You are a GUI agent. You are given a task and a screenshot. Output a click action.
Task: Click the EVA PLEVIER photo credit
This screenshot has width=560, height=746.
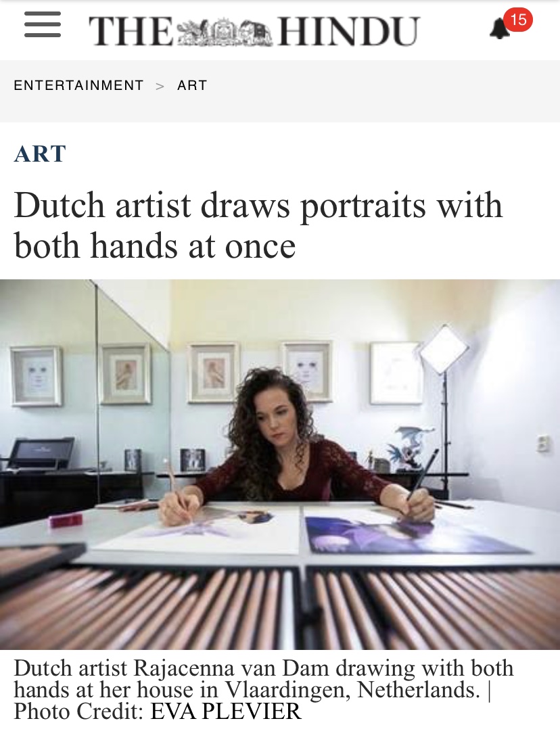coord(226,712)
